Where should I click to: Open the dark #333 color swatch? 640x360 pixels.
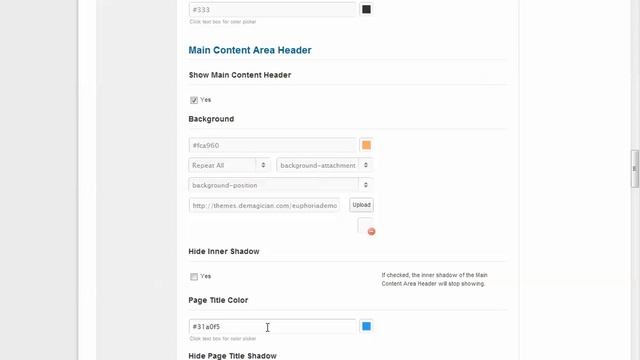(x=367, y=9)
